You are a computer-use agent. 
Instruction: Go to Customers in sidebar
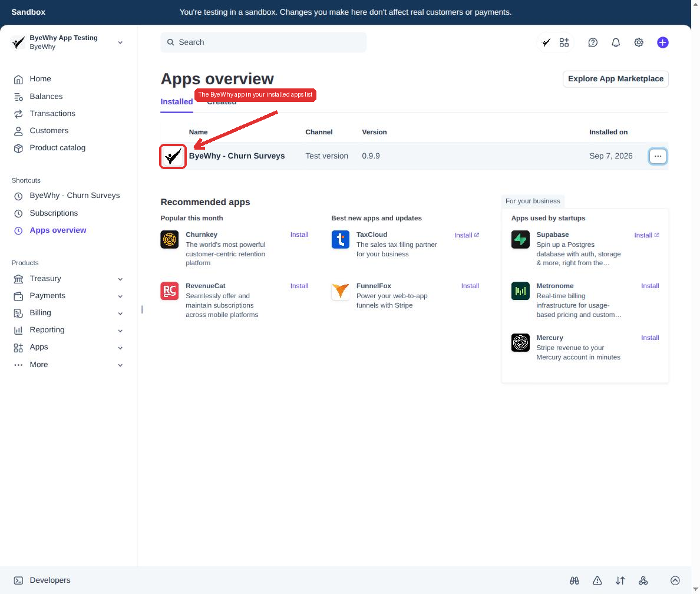click(x=49, y=131)
